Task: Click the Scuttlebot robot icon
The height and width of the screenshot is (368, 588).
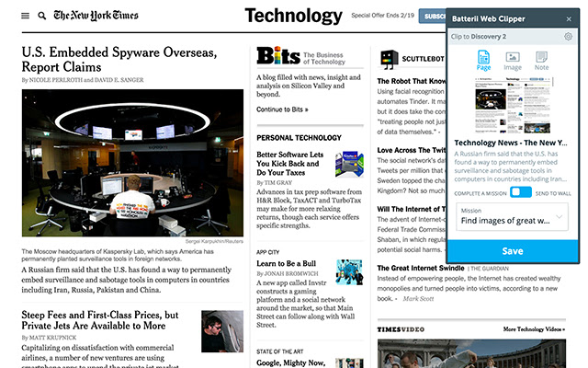Action: (x=390, y=59)
